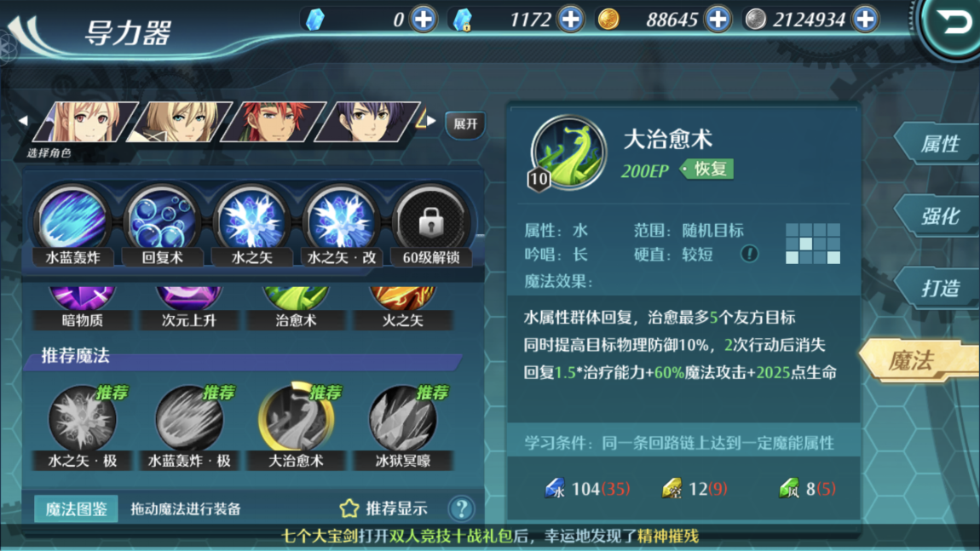Select the red-haired character portrait
Viewport: 980px width, 551px height.
click(x=274, y=122)
